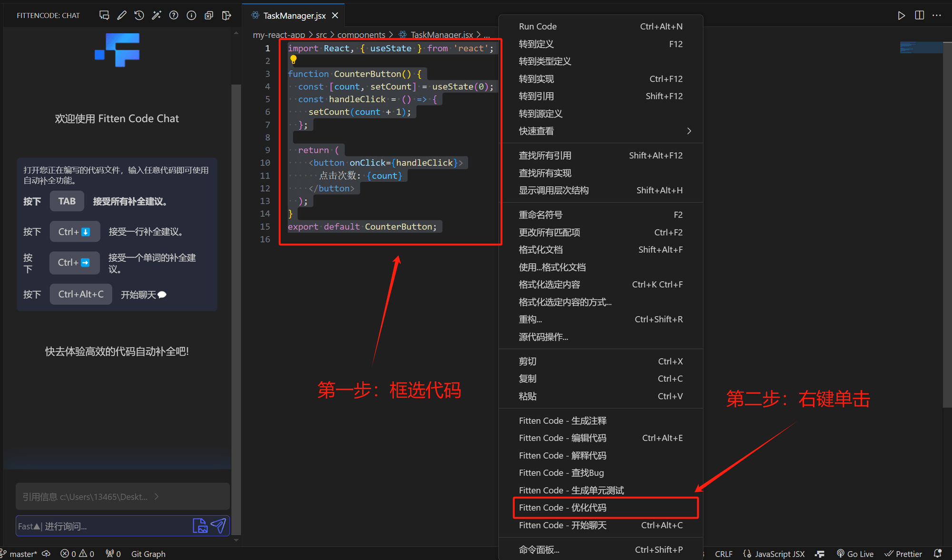Split the editor with the split icon
Viewport: 952px width, 560px height.
tap(919, 15)
